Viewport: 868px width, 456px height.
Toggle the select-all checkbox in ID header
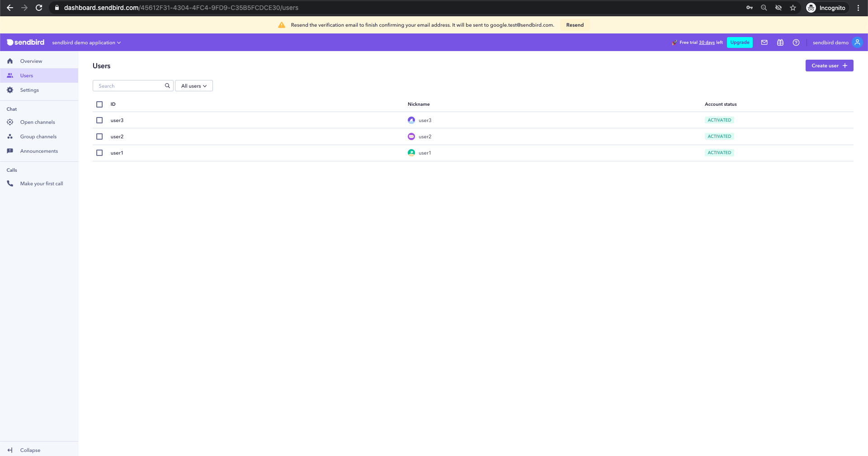99,104
